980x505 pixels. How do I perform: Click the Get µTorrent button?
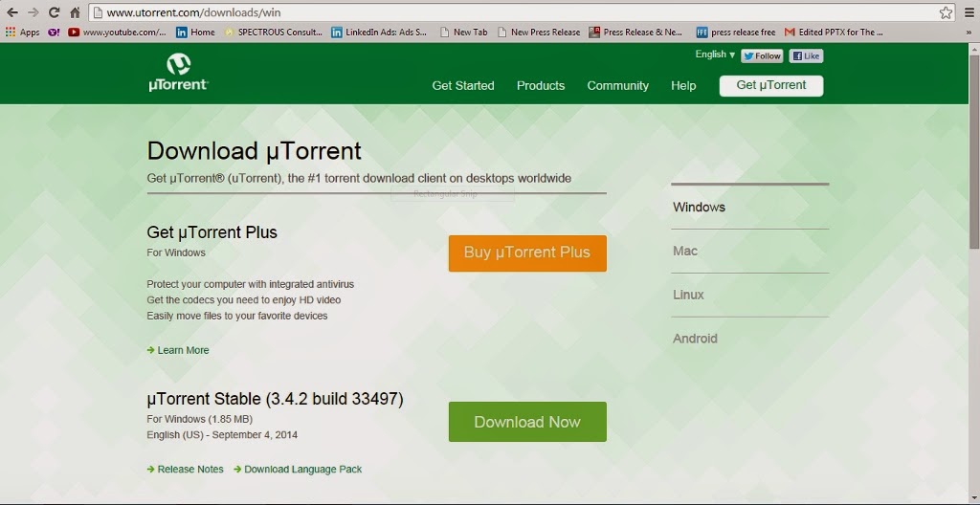pos(771,86)
